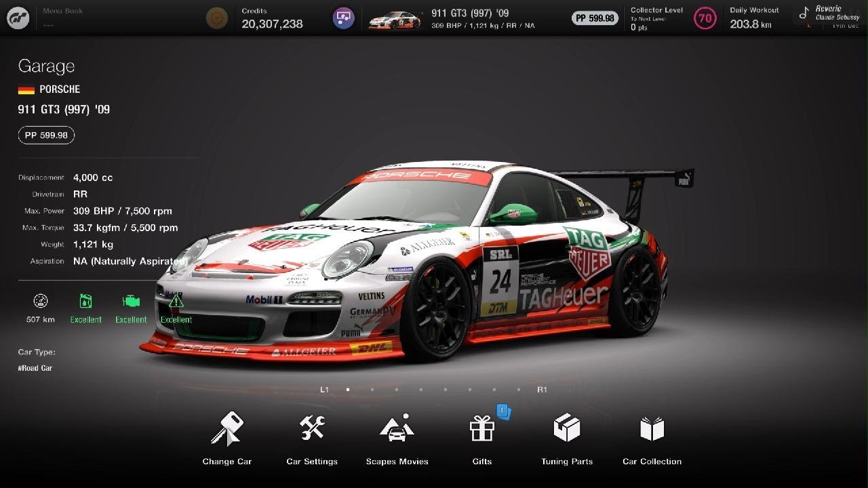Select the gold credits coin icon

tap(217, 18)
